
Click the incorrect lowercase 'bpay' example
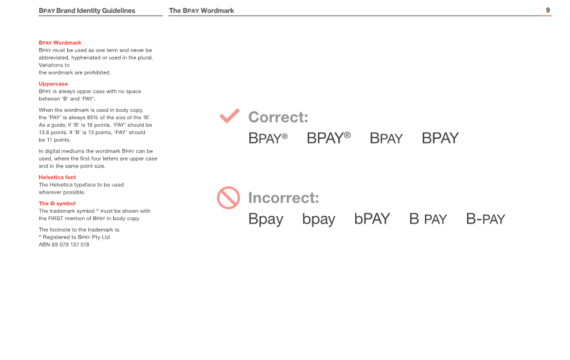point(319,219)
